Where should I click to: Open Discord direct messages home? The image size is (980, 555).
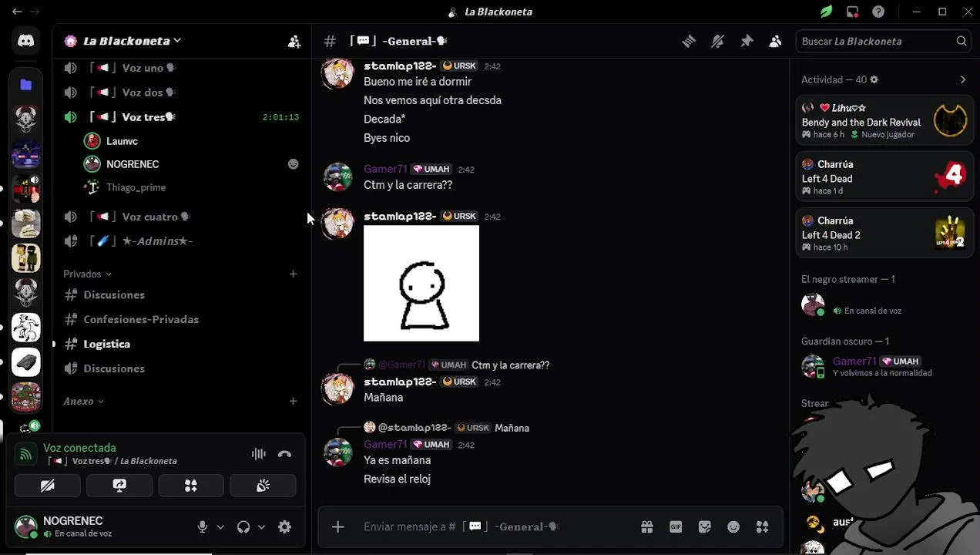(26, 41)
